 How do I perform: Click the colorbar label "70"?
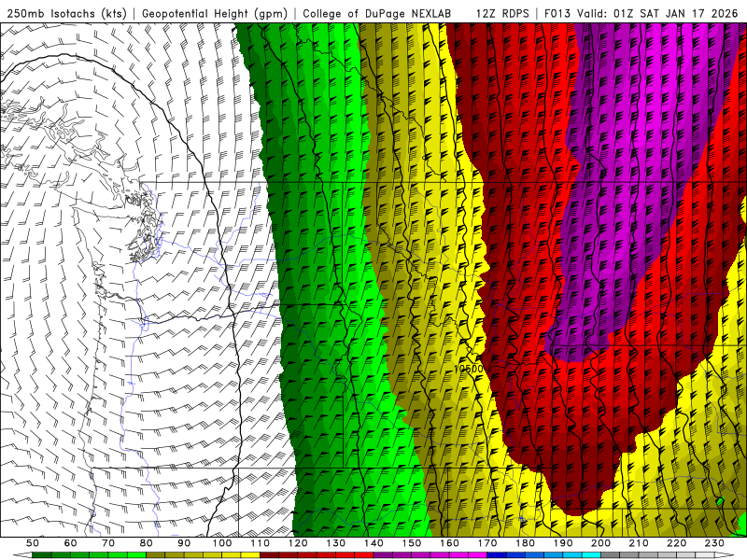click(x=108, y=543)
